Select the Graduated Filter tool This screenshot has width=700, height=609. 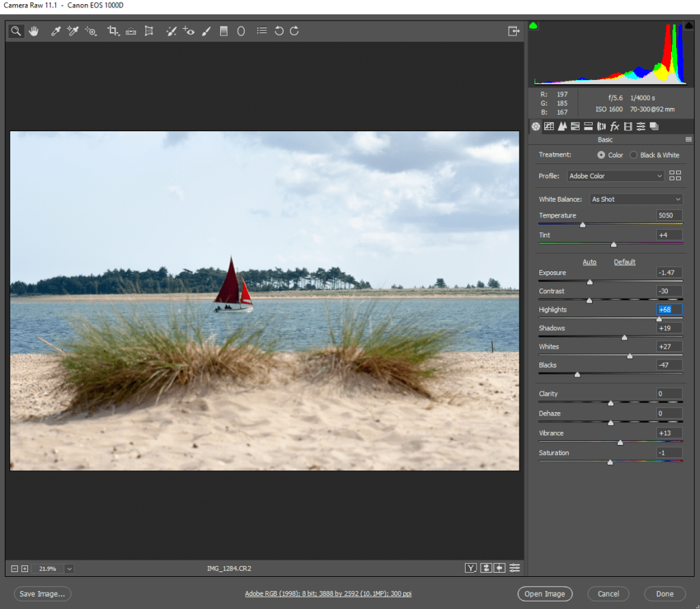click(224, 31)
